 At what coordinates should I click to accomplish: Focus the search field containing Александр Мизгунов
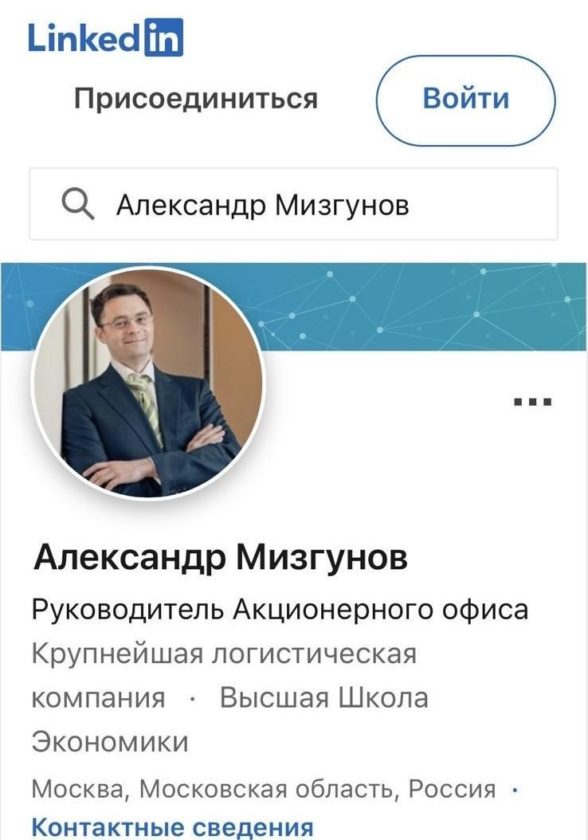pos(293,204)
